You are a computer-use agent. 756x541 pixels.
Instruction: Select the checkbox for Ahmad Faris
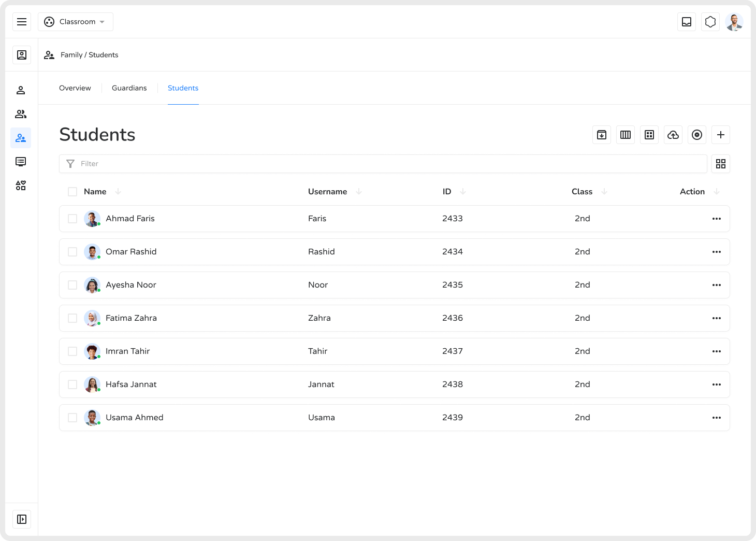coord(72,219)
